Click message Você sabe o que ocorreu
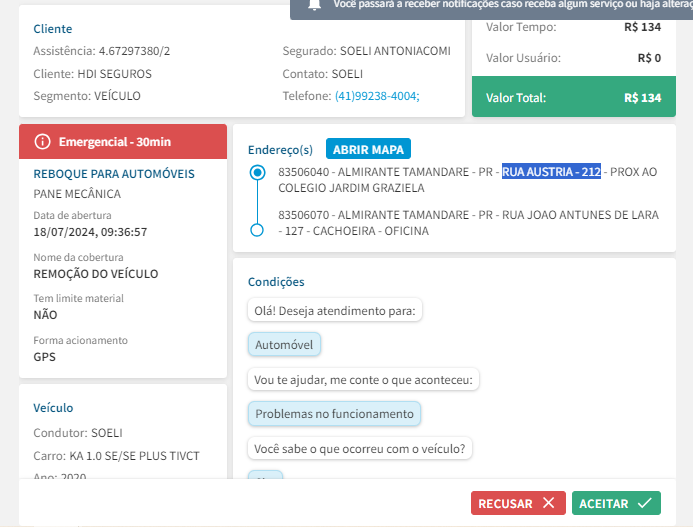This screenshot has height=527, width=693. tap(360, 448)
